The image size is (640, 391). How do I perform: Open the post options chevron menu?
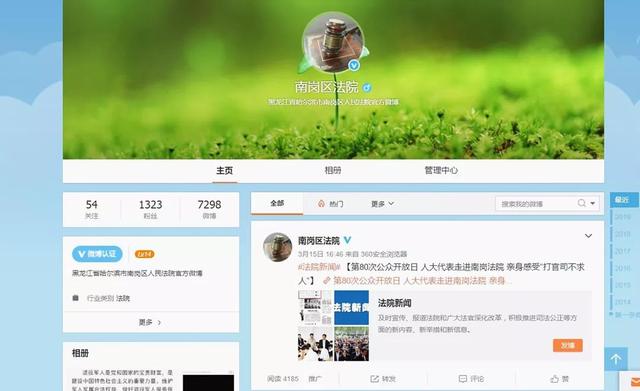click(588, 236)
